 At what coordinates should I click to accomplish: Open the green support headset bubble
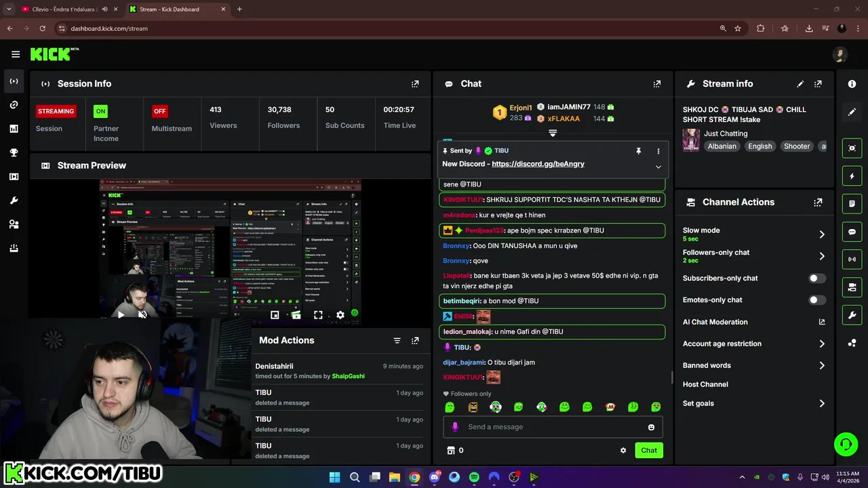[x=846, y=445]
